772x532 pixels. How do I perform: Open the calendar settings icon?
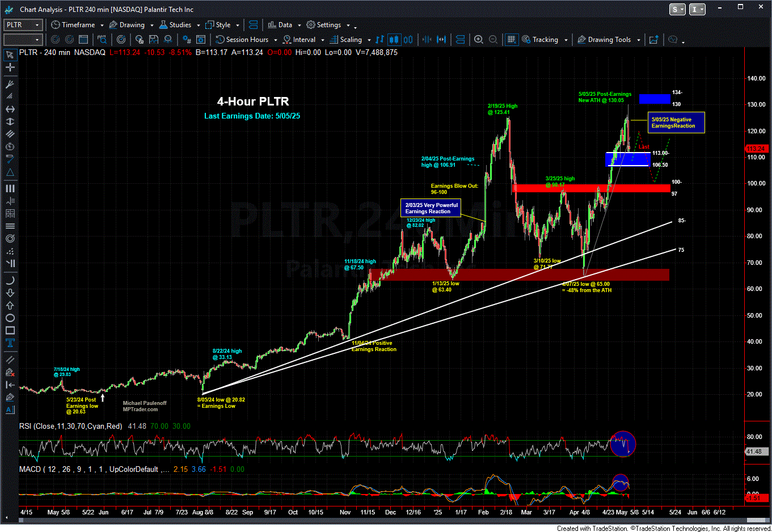(201, 40)
